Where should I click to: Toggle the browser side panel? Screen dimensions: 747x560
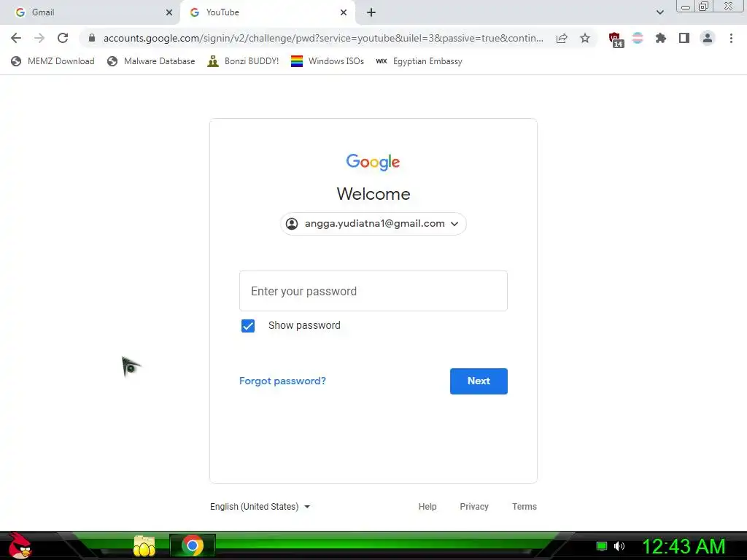(684, 38)
